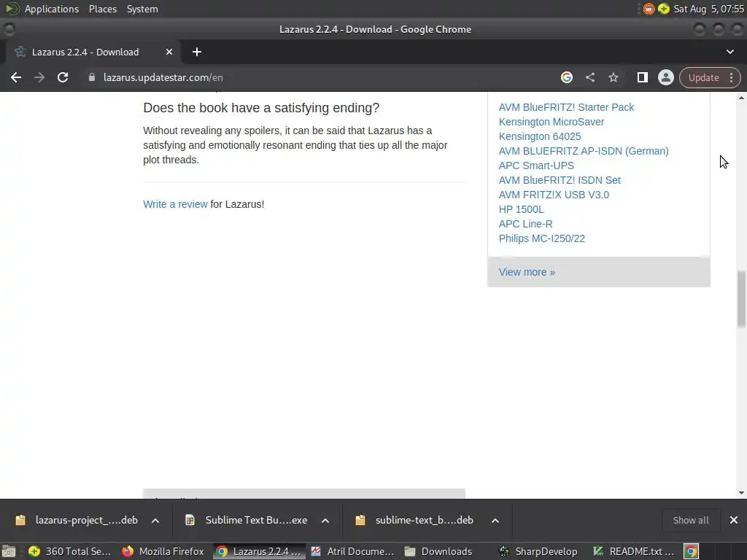
Task: Switch to Lazarus 2.2.4 Chrome taskbar item
Action: [x=259, y=552]
